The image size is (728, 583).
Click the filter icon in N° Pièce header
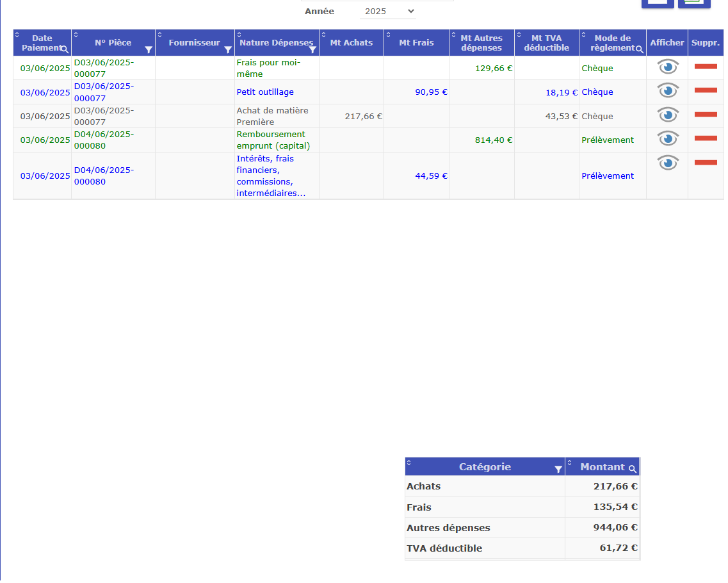point(149,49)
